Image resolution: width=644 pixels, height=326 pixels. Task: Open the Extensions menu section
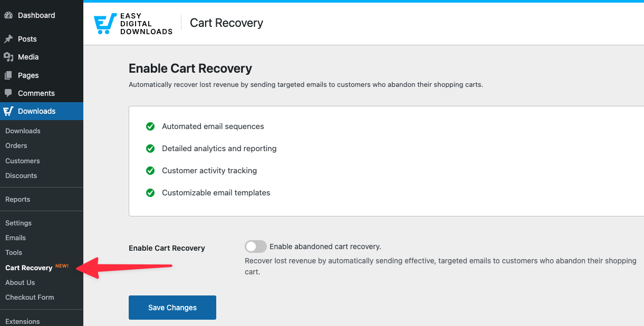point(22,321)
